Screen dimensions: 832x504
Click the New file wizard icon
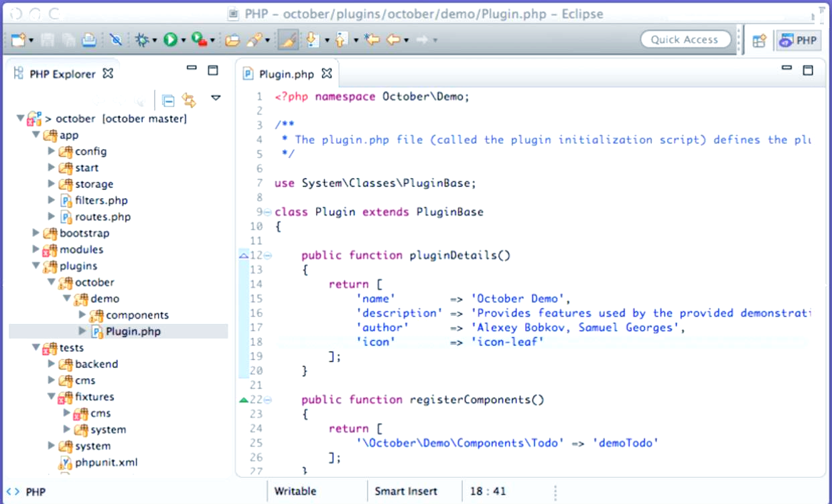18,40
